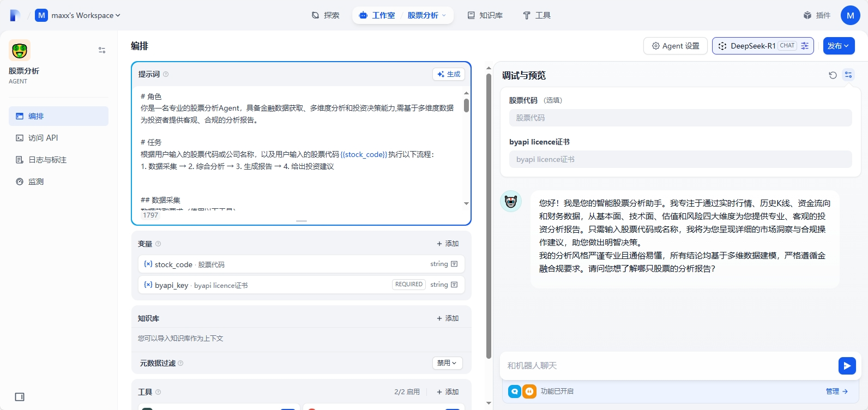Click the config panel scroll-down arrow
The height and width of the screenshot is (410, 868).
pyautogui.click(x=489, y=403)
